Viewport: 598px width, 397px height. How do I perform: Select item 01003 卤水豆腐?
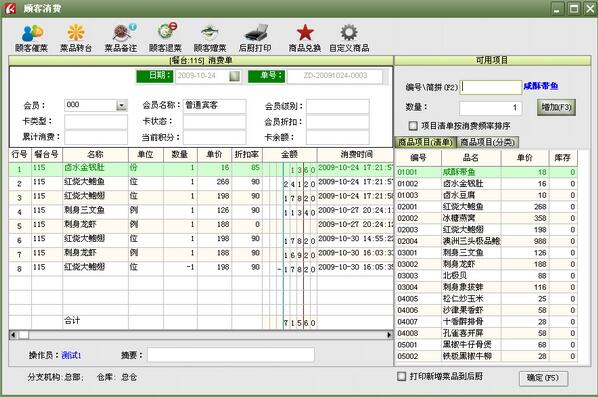[486, 195]
